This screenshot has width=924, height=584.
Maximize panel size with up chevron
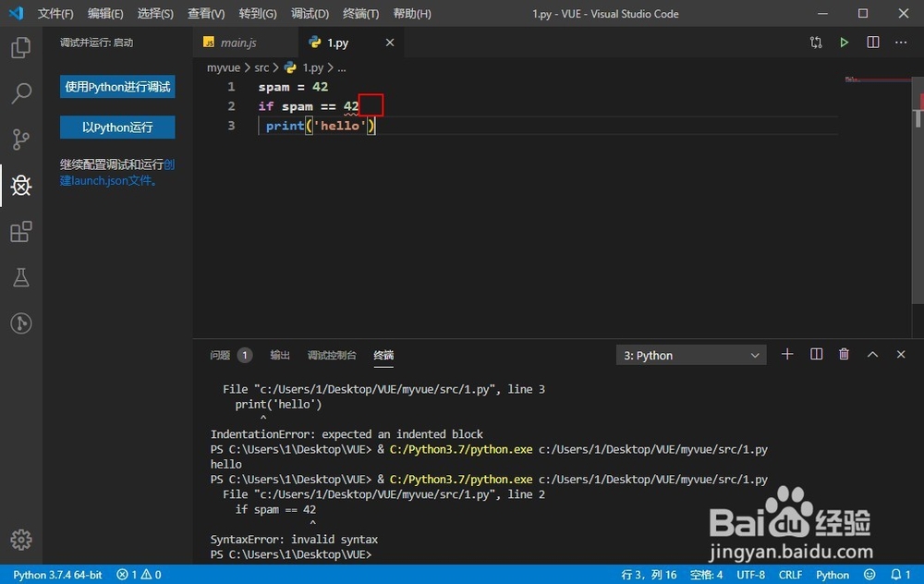tap(872, 354)
